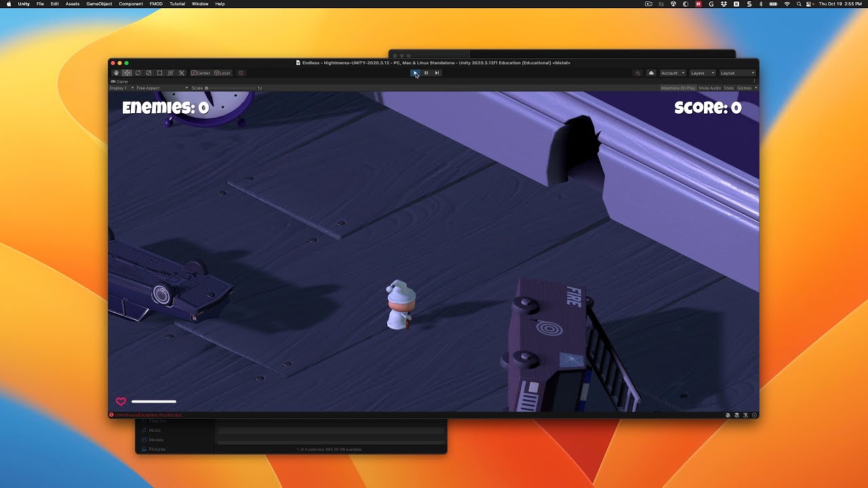Toggle grid snapping icon in toolbar
868x488 pixels.
pyautogui.click(x=241, y=73)
